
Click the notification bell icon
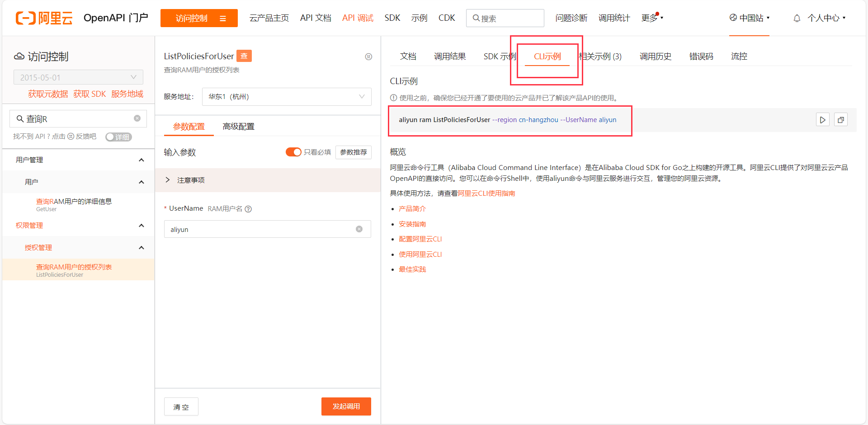(797, 18)
